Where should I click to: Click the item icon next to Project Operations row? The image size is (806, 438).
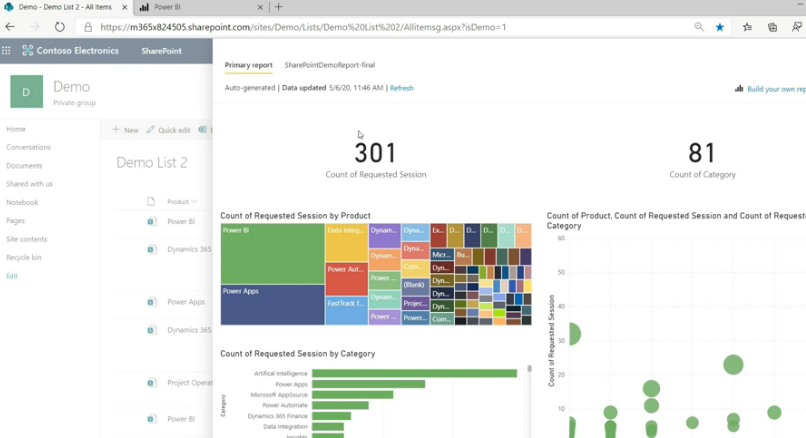click(x=151, y=382)
